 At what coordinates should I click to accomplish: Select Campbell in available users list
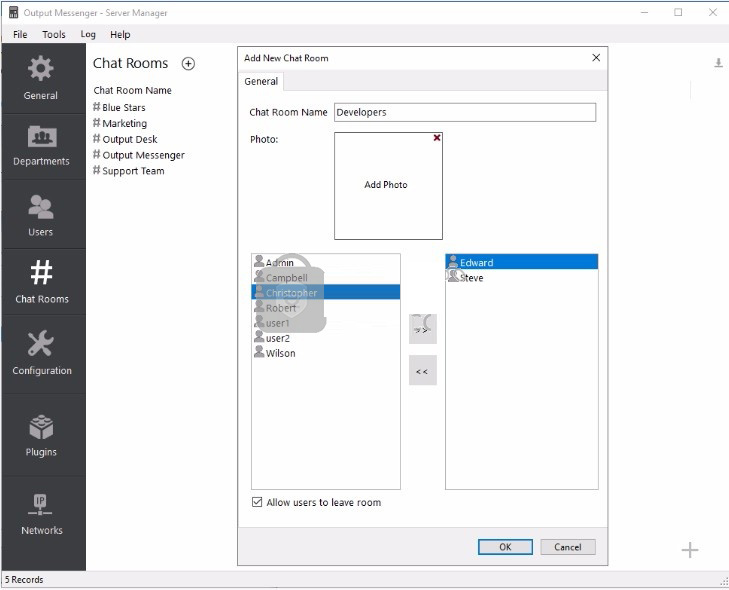pyautogui.click(x=325, y=278)
